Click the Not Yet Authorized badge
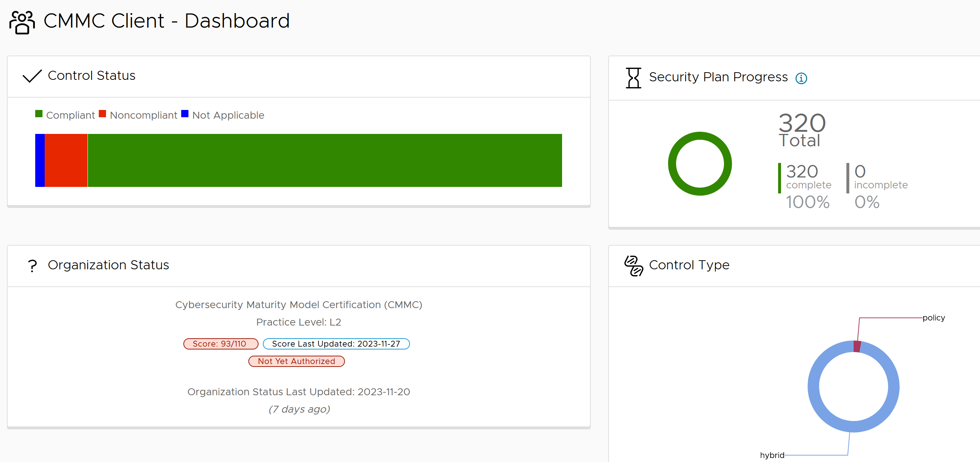 coord(297,361)
